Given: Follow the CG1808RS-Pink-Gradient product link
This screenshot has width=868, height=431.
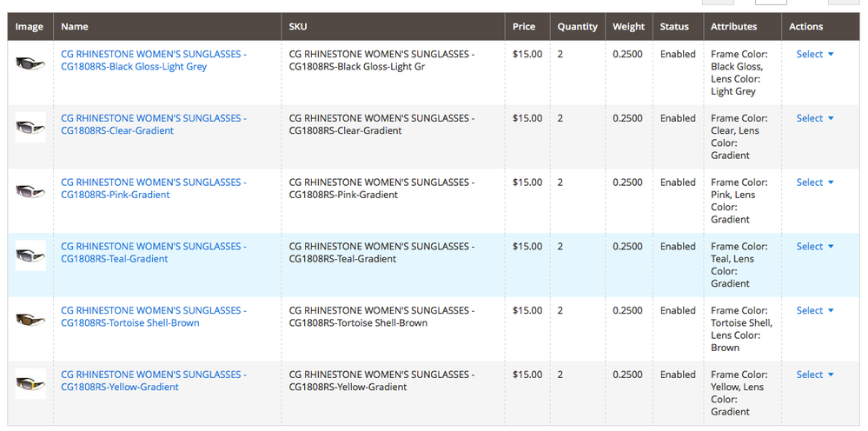Looking at the screenshot, I should [x=153, y=189].
